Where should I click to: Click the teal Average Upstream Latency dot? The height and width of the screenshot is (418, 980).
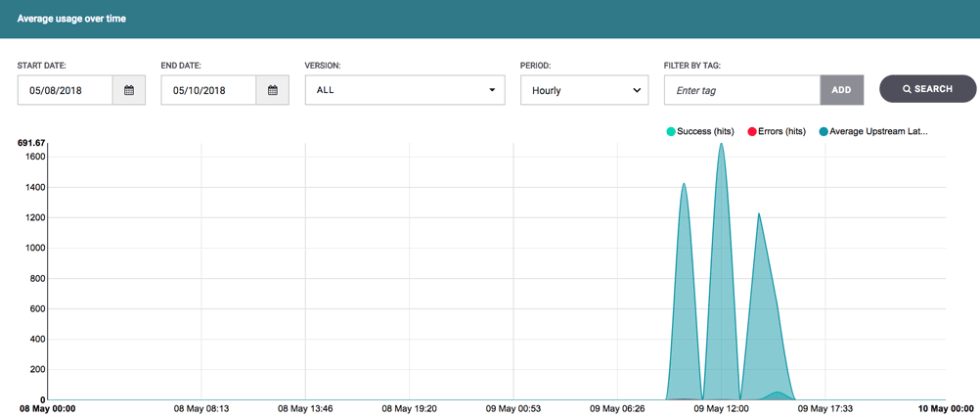pos(824,131)
